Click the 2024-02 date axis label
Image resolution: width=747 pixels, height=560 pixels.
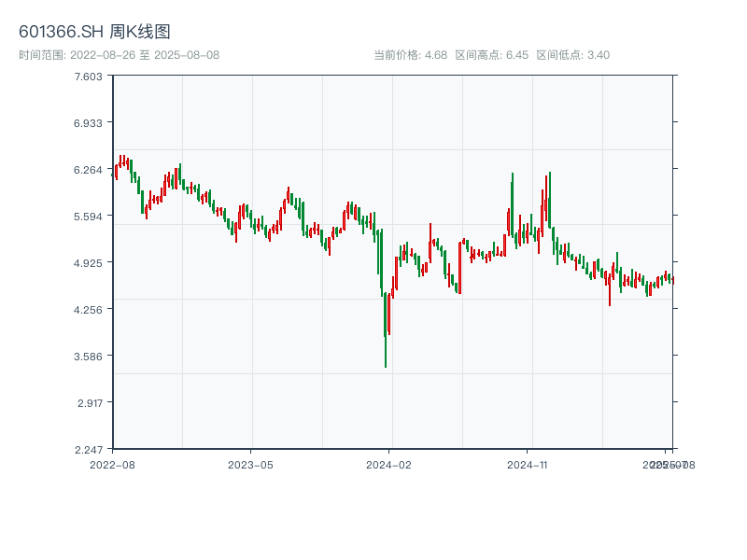point(389,464)
